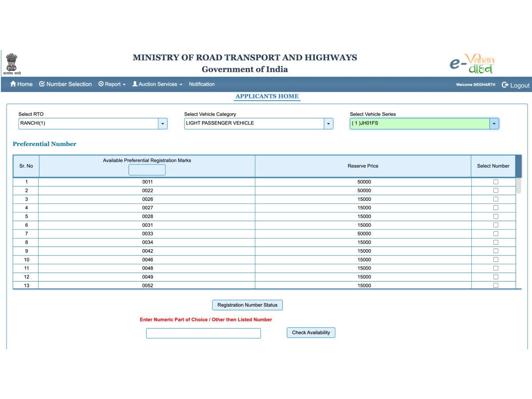Screen dimensions: 532x399
Task: Click the e-Vahan logo
Action: [472, 63]
